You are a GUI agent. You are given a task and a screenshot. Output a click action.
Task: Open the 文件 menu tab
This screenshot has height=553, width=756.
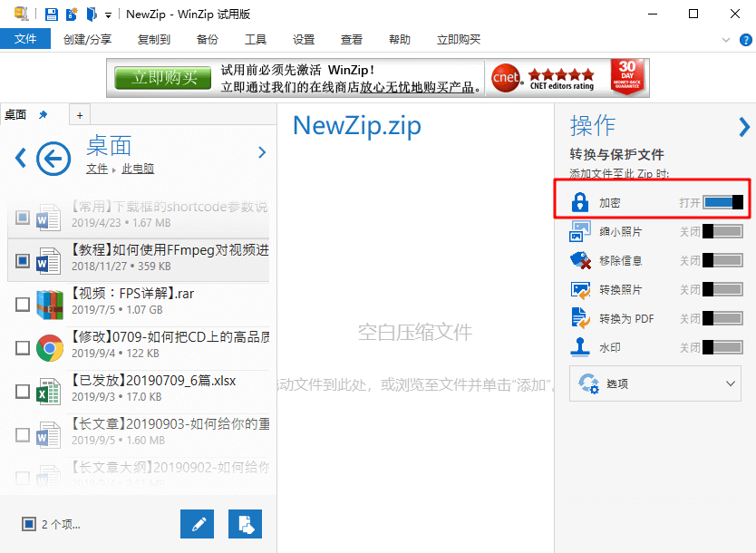coord(25,39)
